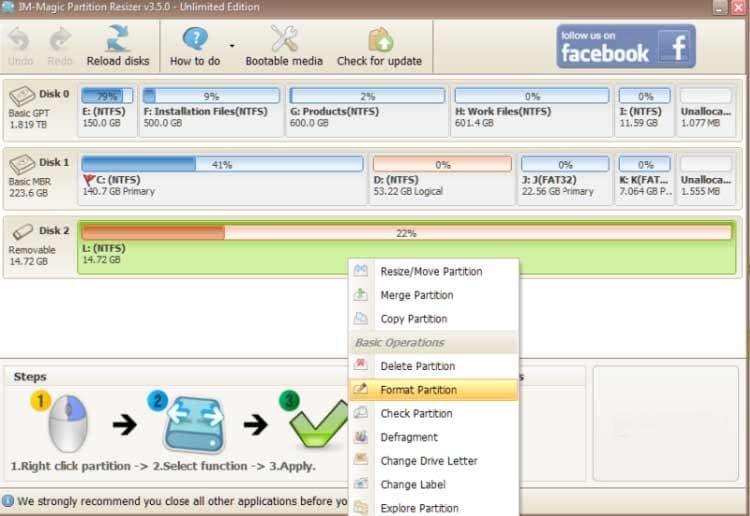Click the Delete Partition red X icon
750x516 pixels.
pos(361,365)
